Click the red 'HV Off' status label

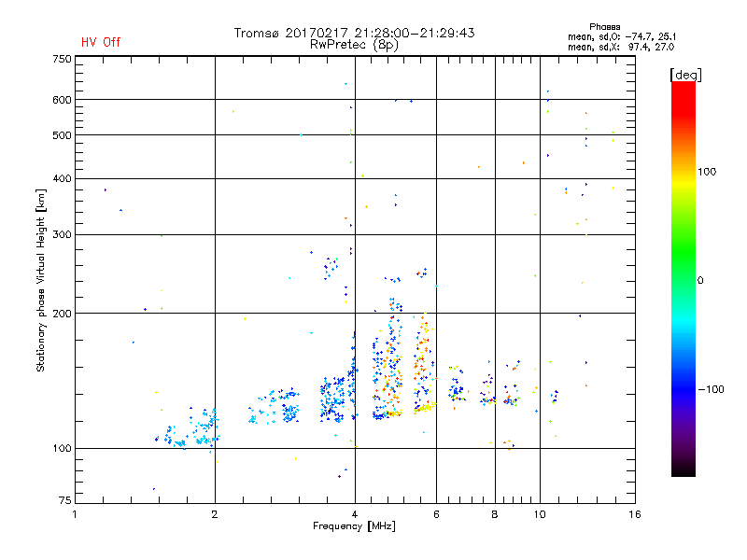tap(101, 42)
